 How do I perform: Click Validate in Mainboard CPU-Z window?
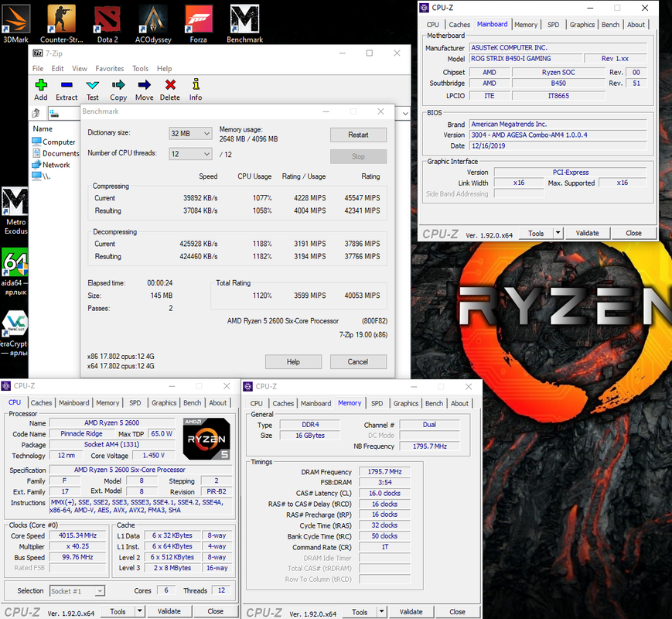587,233
